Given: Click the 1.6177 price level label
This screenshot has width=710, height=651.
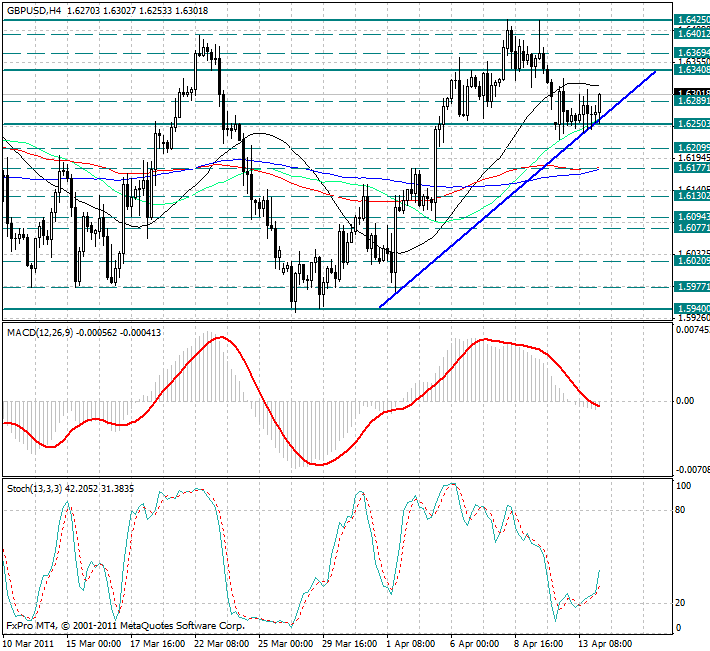Looking at the screenshot, I should click(x=692, y=169).
